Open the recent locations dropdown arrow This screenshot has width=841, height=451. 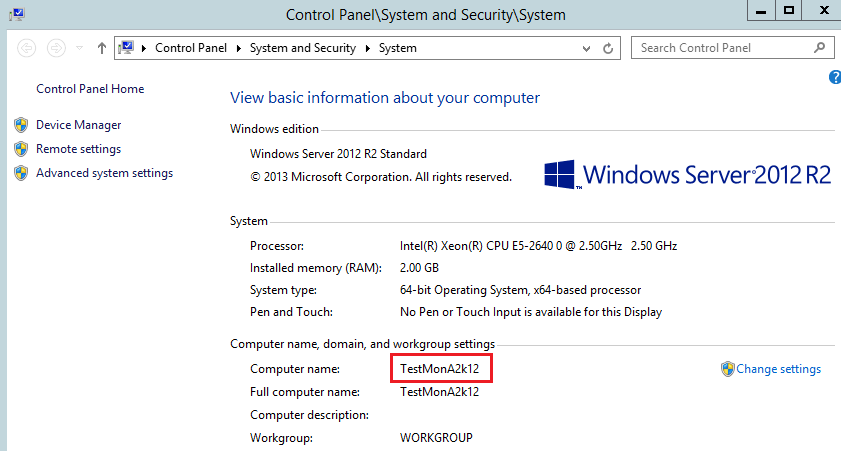click(79, 48)
